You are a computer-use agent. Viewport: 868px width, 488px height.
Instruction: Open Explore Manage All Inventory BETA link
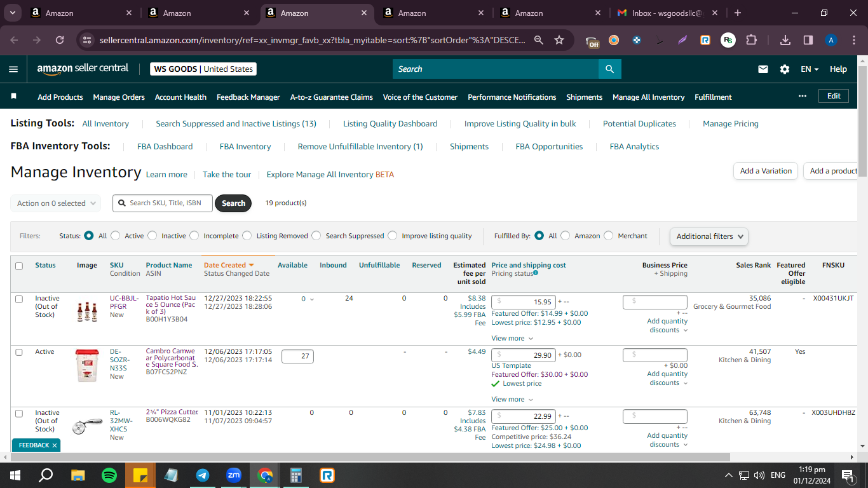pyautogui.click(x=330, y=175)
